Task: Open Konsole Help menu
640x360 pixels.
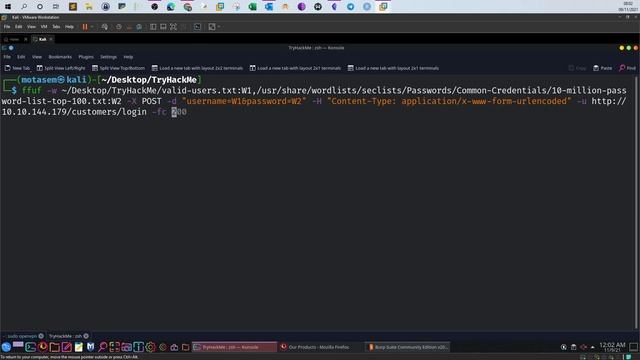Action: [x=128, y=57]
